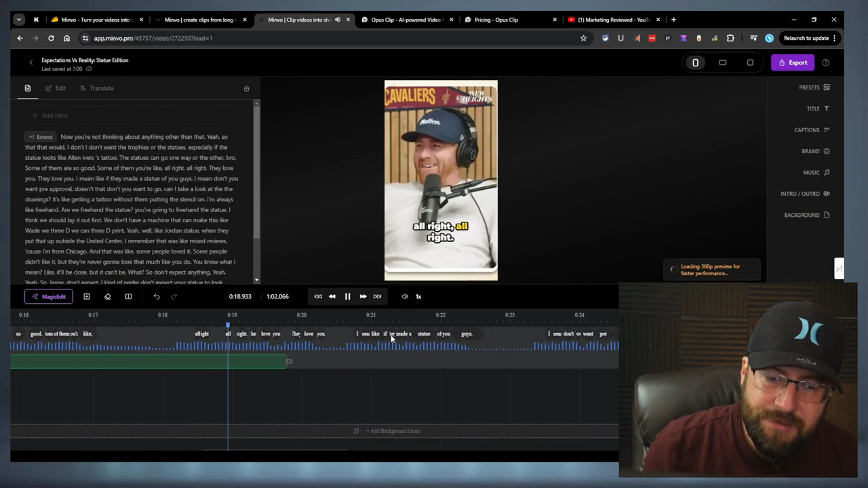Switch to Pricing - Opus Clip tab
Image resolution: width=868 pixels, height=488 pixels.
point(510,20)
